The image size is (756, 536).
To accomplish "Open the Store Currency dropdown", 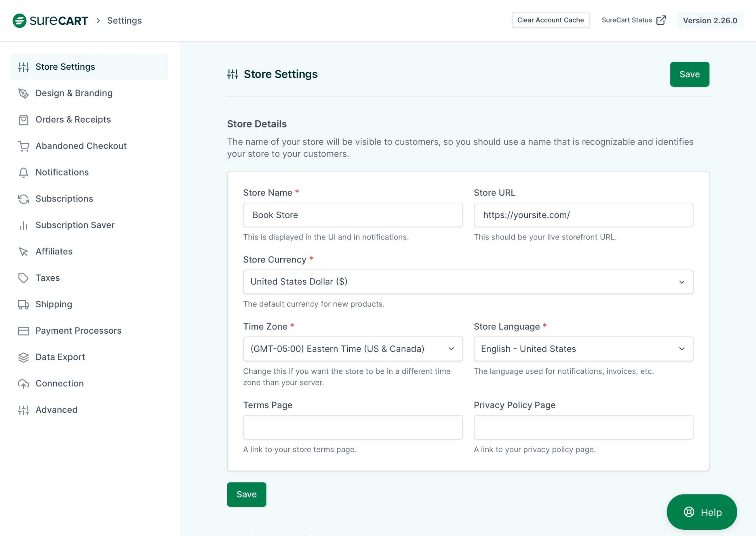I will [468, 282].
